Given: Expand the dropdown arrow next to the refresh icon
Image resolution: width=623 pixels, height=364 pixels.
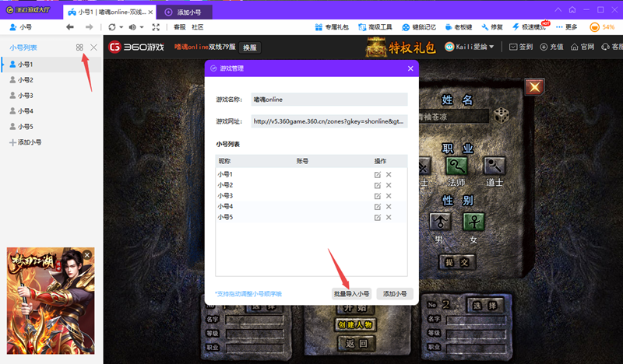Looking at the screenshot, I should tap(121, 27).
